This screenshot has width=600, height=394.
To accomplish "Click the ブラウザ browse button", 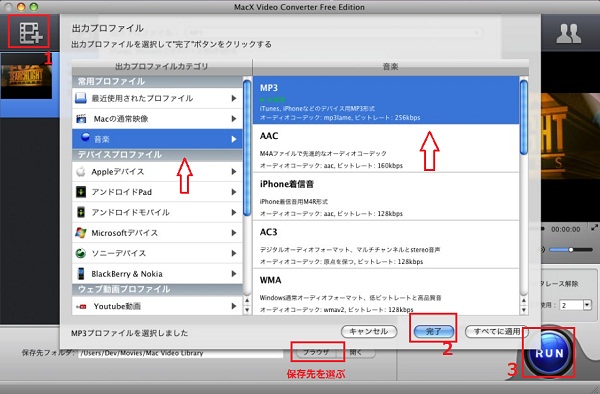I will pos(316,352).
